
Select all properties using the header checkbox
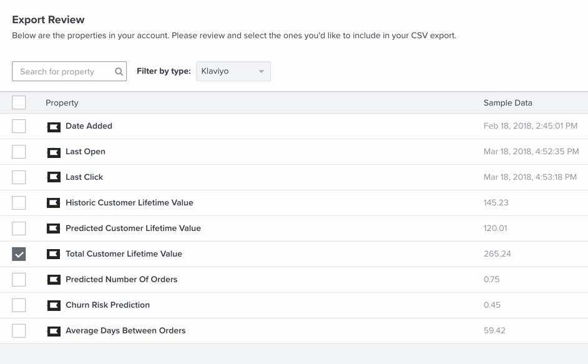click(19, 102)
